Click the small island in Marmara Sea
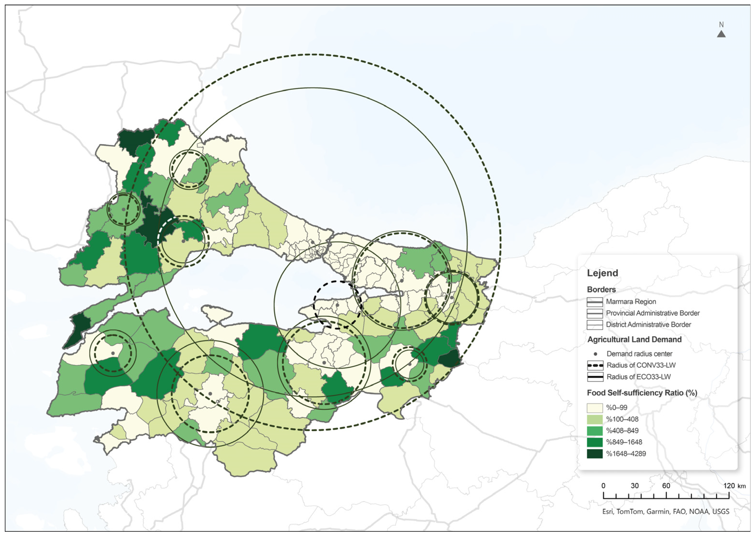The width and height of the screenshot is (756, 538). coord(216,313)
